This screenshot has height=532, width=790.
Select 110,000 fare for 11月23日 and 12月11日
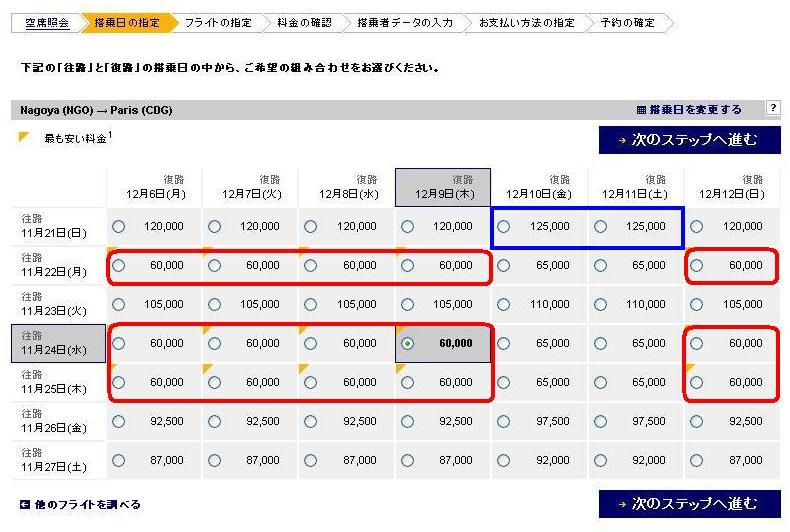pyautogui.click(x=600, y=304)
